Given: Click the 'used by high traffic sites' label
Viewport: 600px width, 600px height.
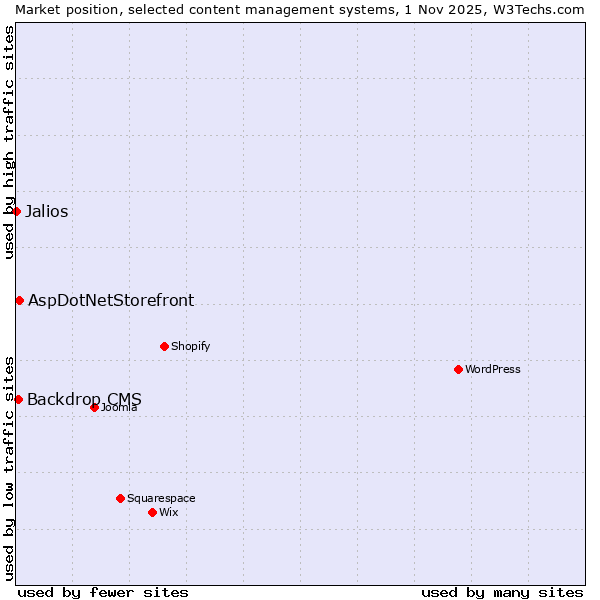Looking at the screenshot, I should coord(9,142).
